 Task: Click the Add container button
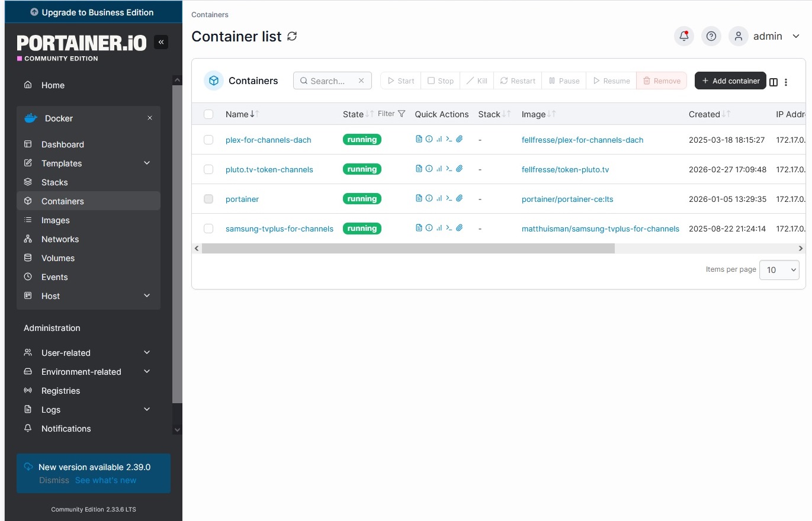730,81
